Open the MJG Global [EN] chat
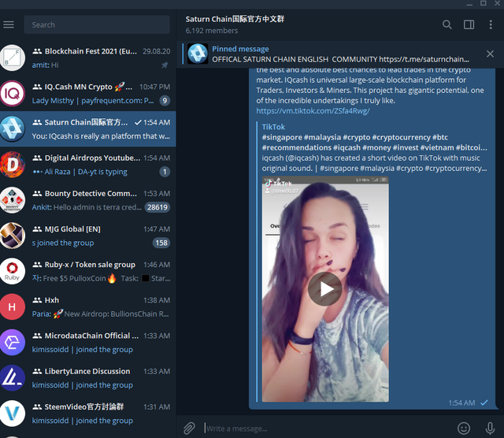The image size is (504, 438). tap(88, 236)
